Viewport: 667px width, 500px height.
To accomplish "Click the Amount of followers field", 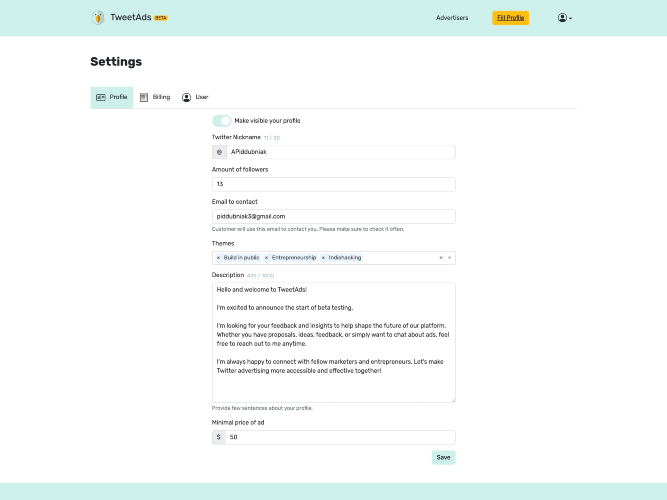I will click(333, 184).
